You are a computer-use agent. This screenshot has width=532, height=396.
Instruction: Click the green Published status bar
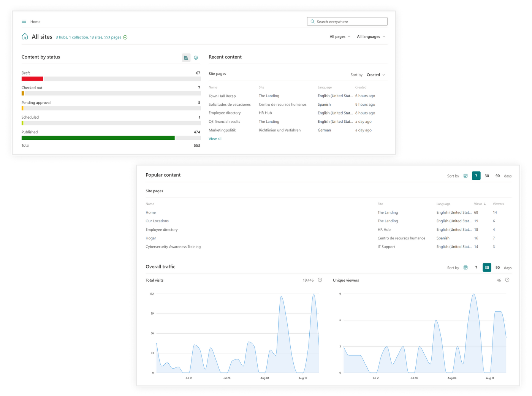pyautogui.click(x=98, y=138)
